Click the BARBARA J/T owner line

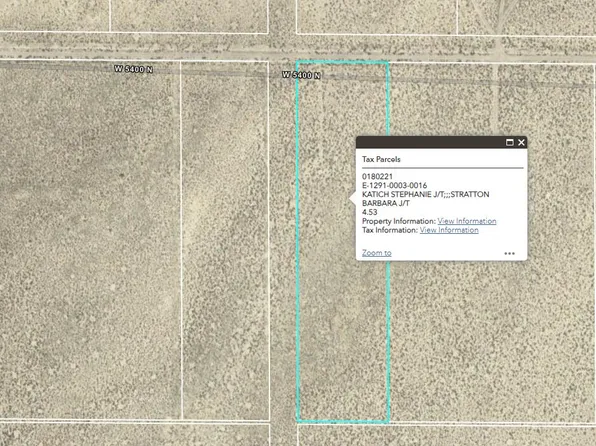(x=386, y=203)
